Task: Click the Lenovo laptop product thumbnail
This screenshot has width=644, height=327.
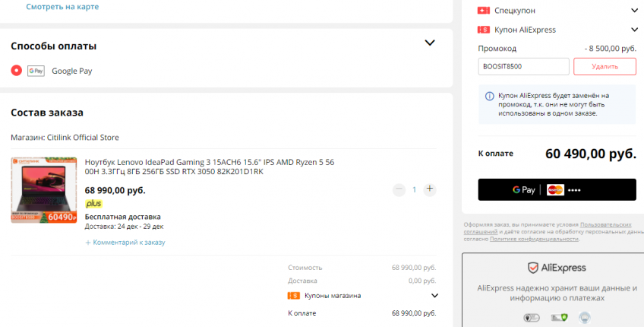Action: (x=43, y=190)
